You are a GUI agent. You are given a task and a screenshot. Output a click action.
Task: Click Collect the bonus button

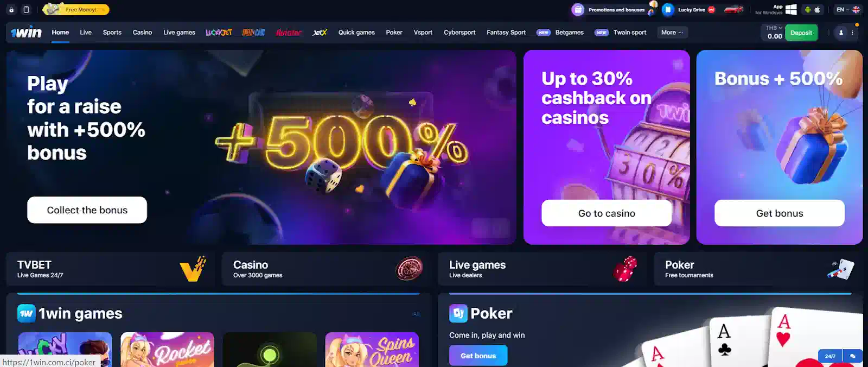point(87,210)
